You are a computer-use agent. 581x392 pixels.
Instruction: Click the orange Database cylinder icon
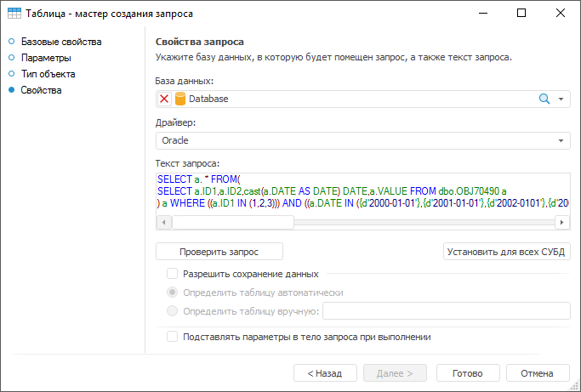click(180, 99)
